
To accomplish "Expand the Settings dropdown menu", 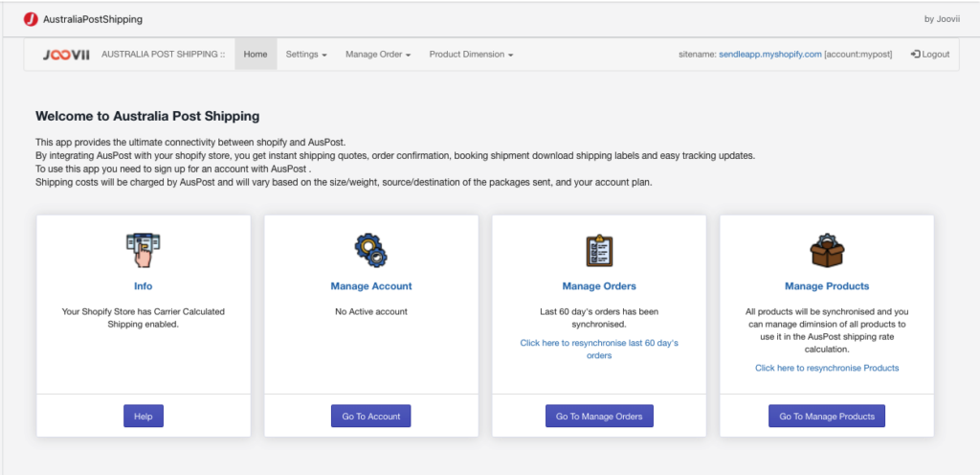I will [306, 55].
